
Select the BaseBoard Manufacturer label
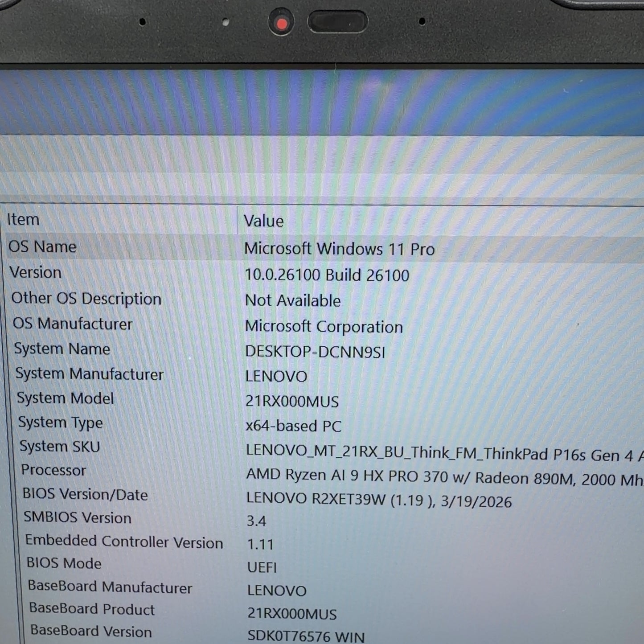pyautogui.click(x=110, y=587)
